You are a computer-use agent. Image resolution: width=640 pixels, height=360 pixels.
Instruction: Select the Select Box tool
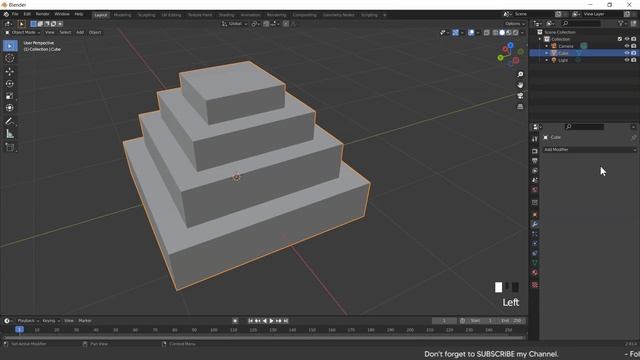pyautogui.click(x=10, y=46)
